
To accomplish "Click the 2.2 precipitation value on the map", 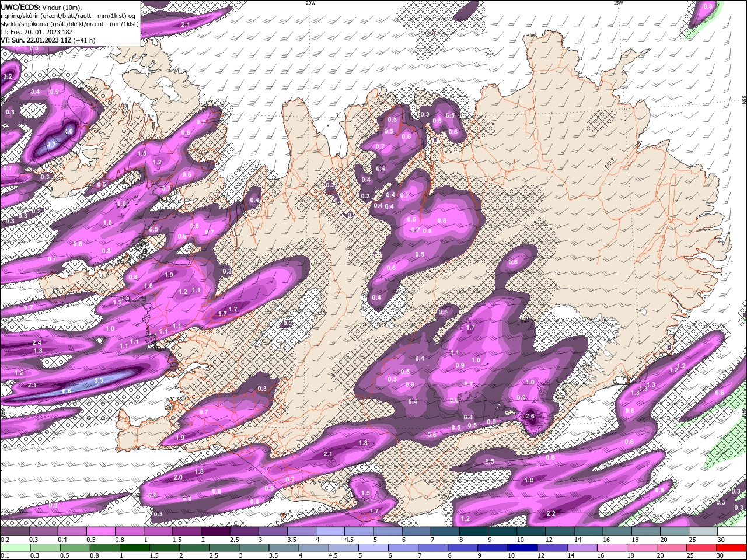I will (551, 513).
